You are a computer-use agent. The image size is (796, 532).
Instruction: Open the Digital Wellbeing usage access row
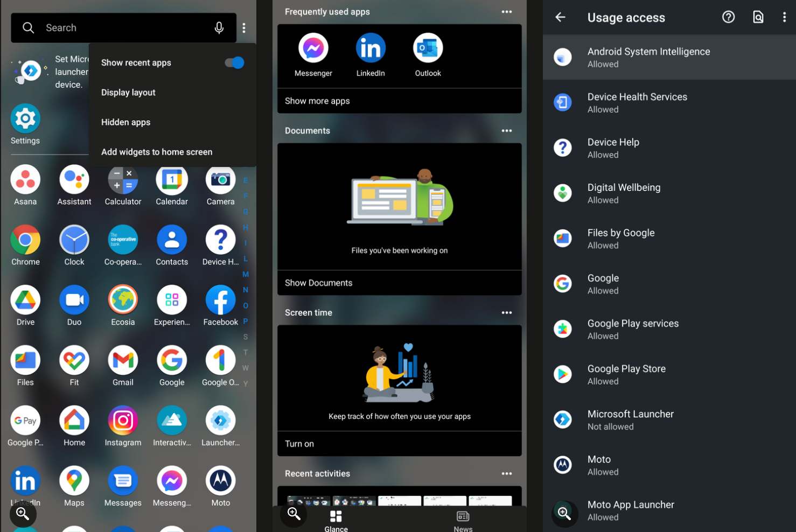click(669, 193)
